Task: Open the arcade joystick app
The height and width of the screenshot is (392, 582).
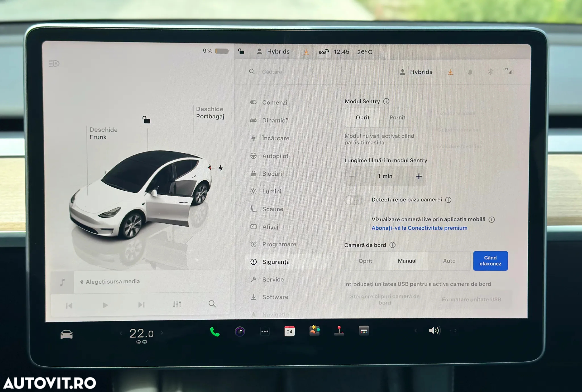Action: [339, 331]
